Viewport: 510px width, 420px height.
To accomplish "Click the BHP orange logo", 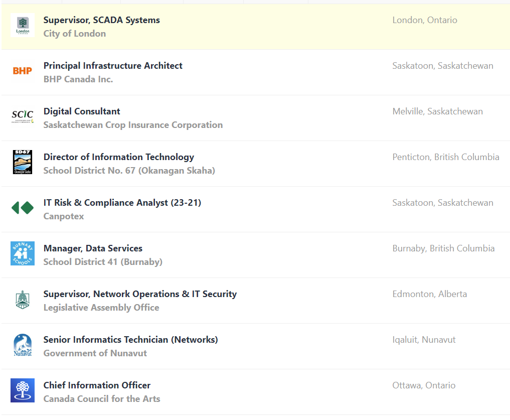I will coord(23,71).
